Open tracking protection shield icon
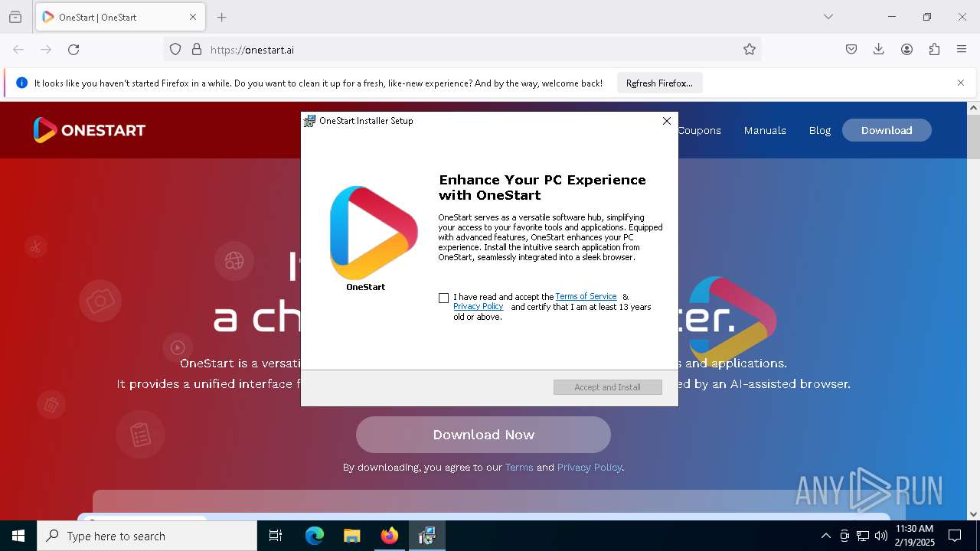Screen dimensions: 980x551 [x=175, y=50]
